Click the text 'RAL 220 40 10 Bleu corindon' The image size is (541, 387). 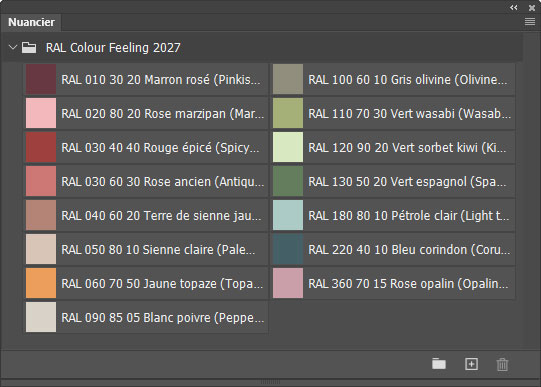(x=387, y=249)
